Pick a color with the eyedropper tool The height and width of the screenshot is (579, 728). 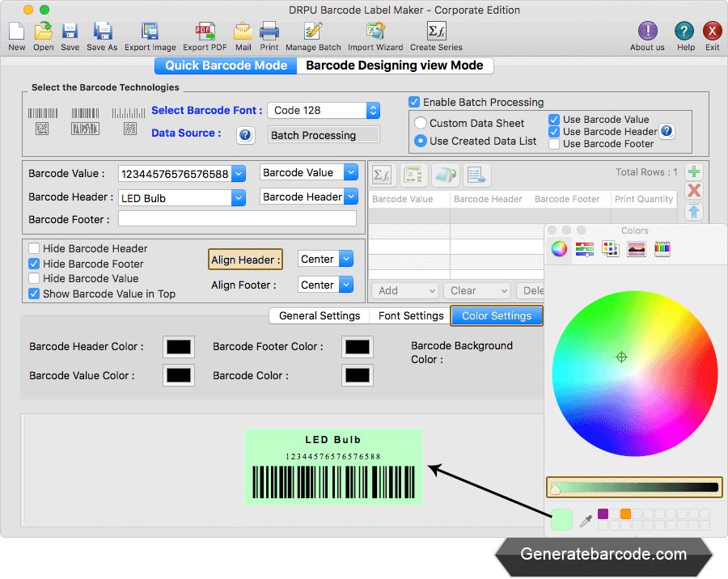[x=586, y=521]
